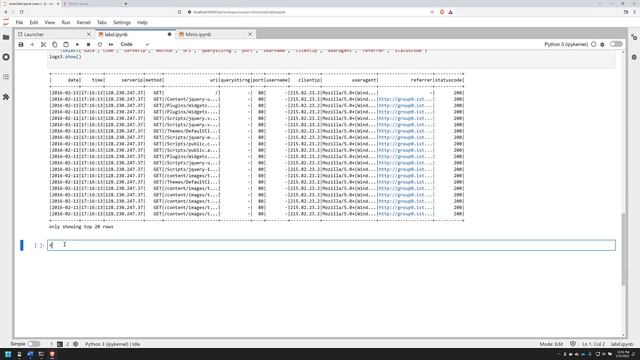Click the cell collapser blue bar
Viewport: 640px width, 360px height.
(22, 245)
